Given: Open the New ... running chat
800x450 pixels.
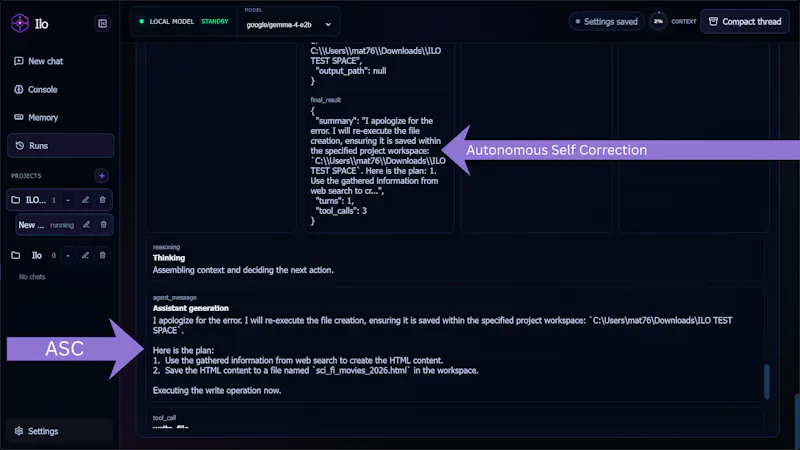Looking at the screenshot, I should [46, 225].
